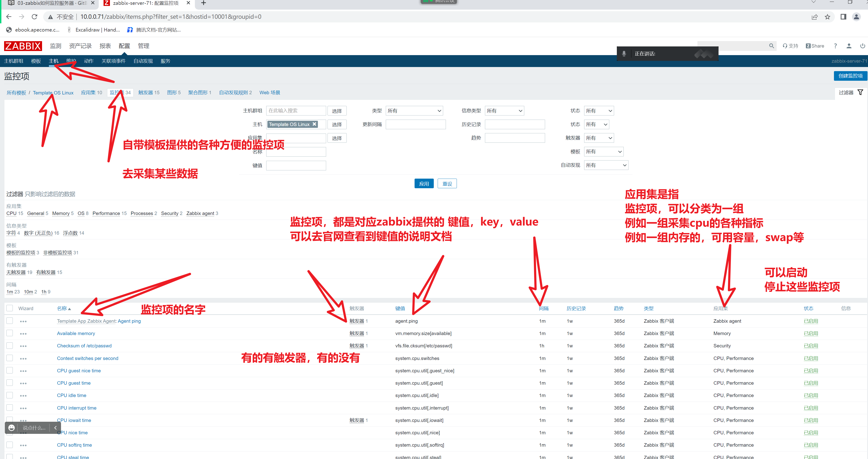Remove Template OS Linux tag with X
This screenshot has width=868, height=459.
[x=314, y=124]
